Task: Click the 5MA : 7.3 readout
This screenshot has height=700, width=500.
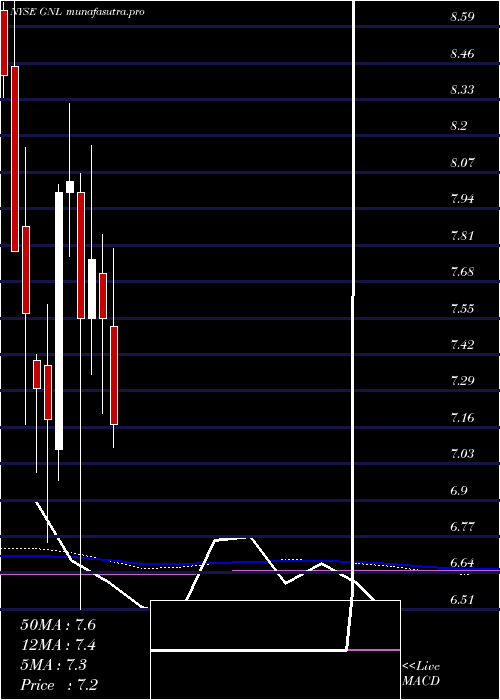Action: point(54,665)
